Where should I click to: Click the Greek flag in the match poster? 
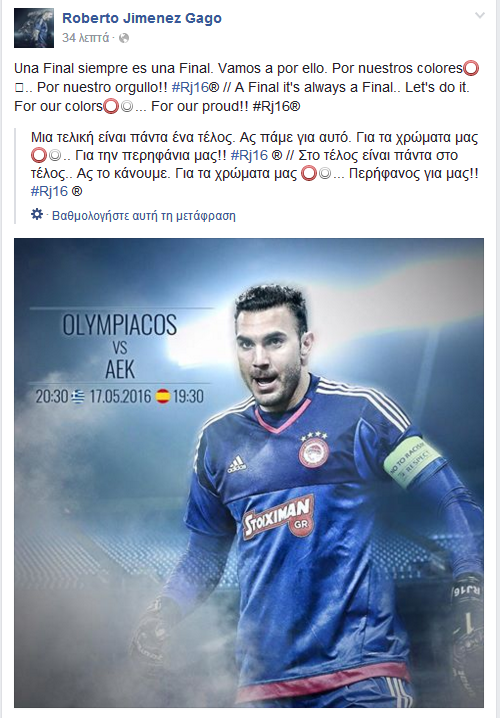[x=78, y=396]
